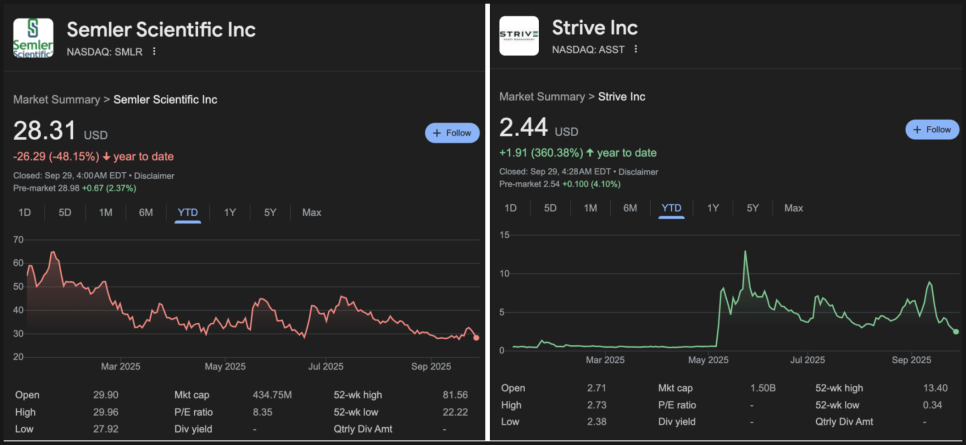Image resolution: width=966 pixels, height=445 pixels.
Task: Select 5D range on Strive chart
Action: click(x=550, y=208)
